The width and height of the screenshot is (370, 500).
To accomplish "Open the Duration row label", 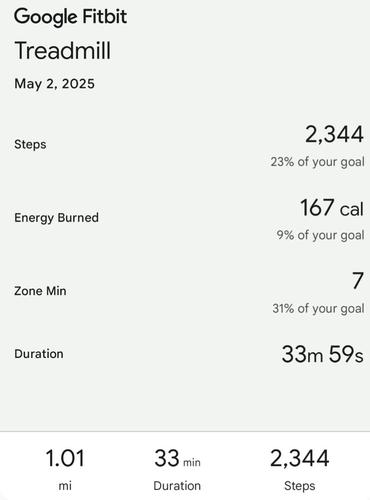I will [x=39, y=354].
